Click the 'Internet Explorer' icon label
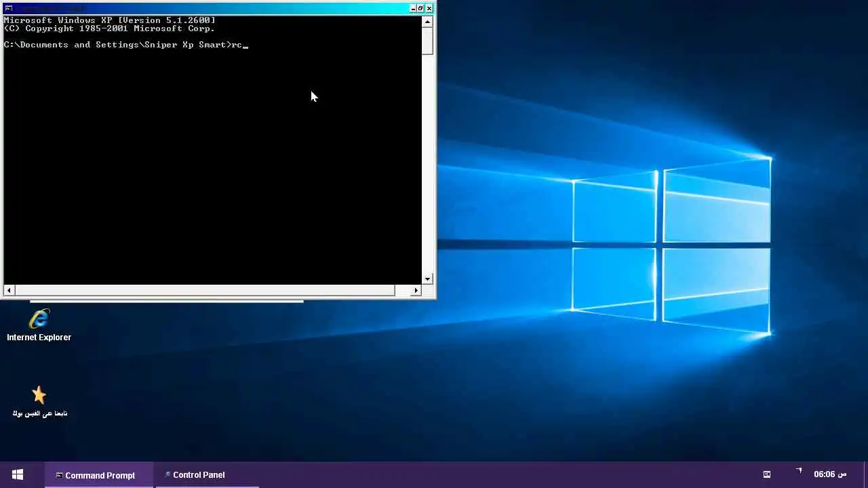 coord(39,337)
